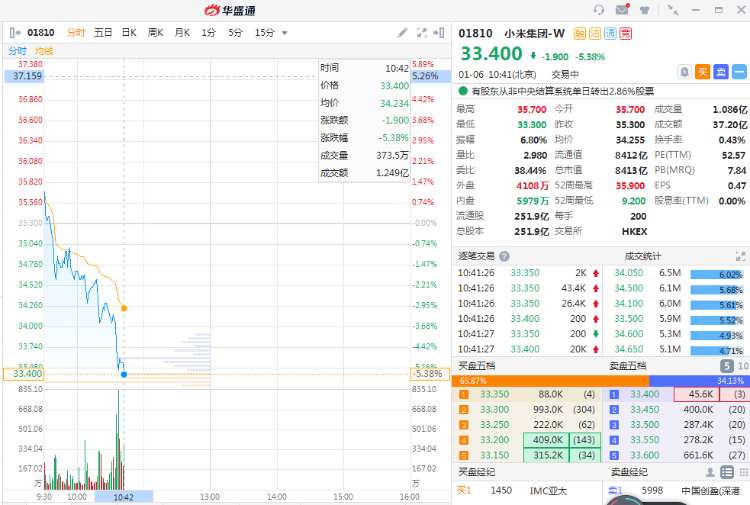The width and height of the screenshot is (750, 505).
Task: Click the orange 65.87% buy ratio bar
Action: [x=550, y=381]
